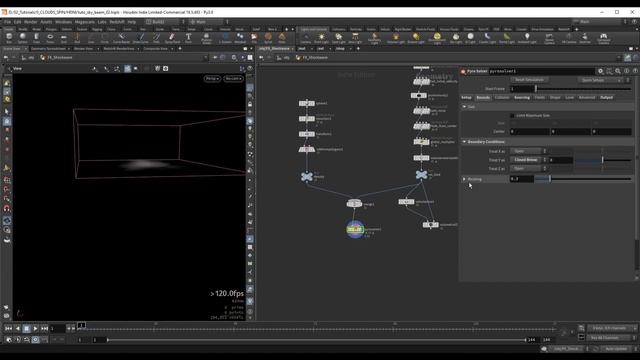
Task: Click the current frame number field
Action: click(58, 328)
